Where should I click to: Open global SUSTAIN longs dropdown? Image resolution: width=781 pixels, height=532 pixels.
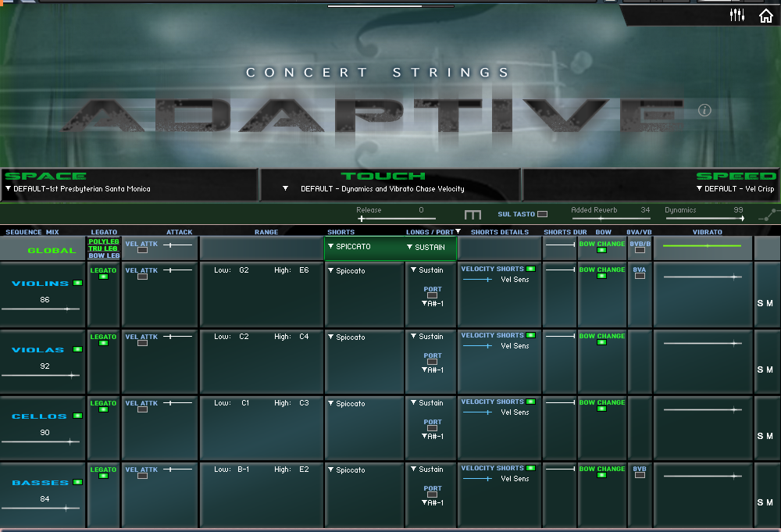pyautogui.click(x=426, y=247)
